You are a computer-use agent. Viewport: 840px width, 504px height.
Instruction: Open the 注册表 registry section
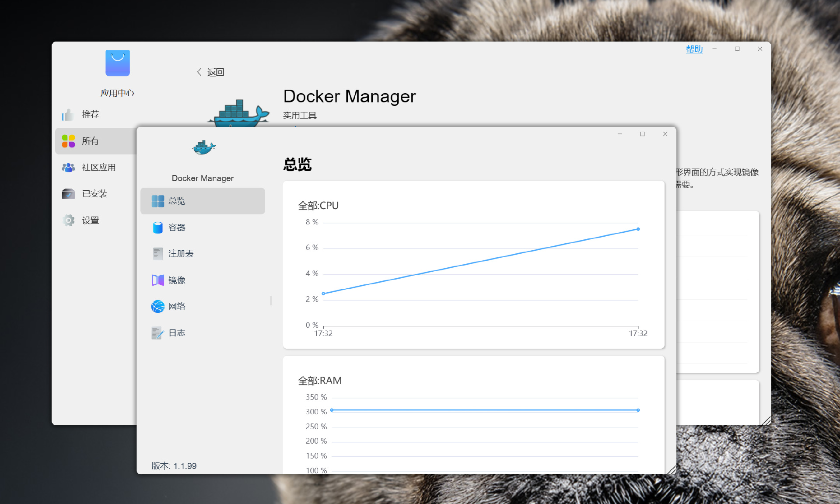pos(180,254)
